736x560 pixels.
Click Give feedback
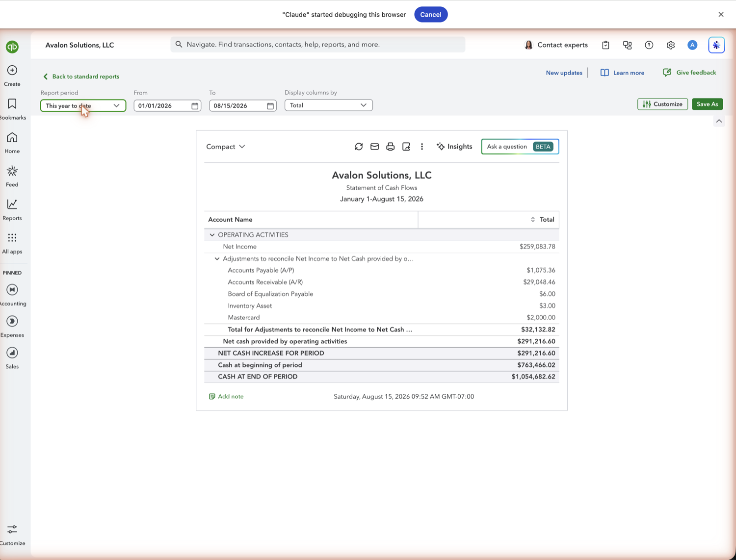[x=689, y=73]
